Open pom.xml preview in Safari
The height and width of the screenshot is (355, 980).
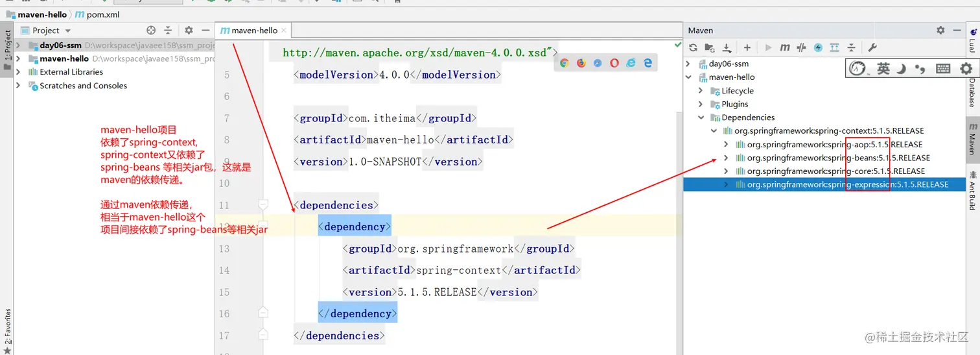point(598,63)
